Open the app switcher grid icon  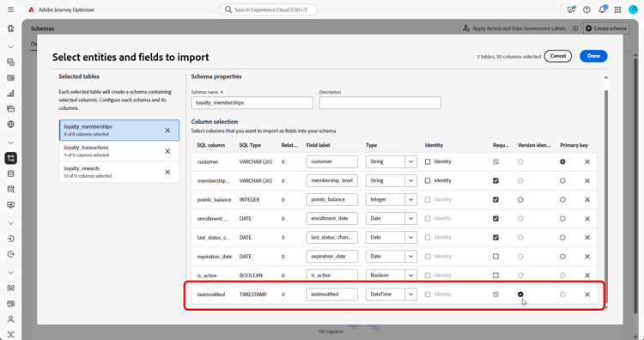pyautogui.click(x=617, y=9)
